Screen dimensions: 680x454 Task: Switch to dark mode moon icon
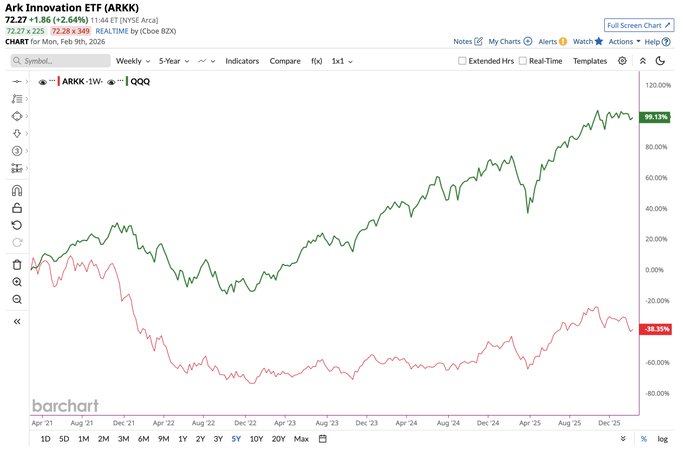pyautogui.click(x=660, y=61)
